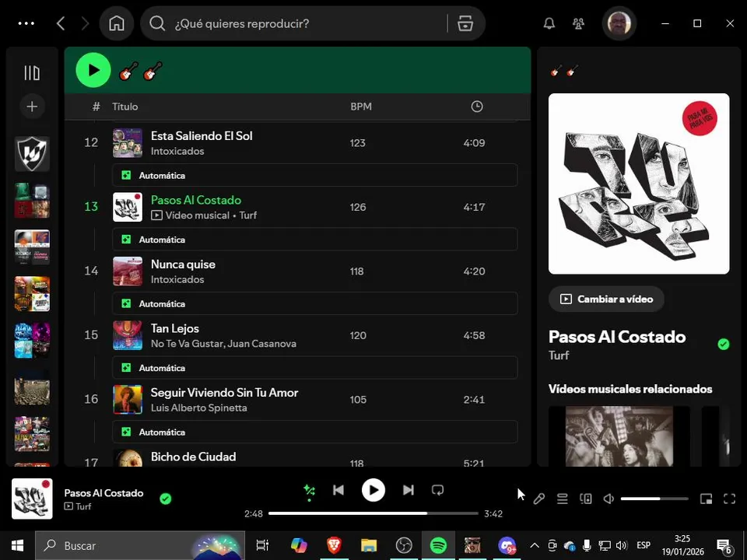Open the Home page
Image resolution: width=747 pixels, height=560 pixels.
coord(117,23)
